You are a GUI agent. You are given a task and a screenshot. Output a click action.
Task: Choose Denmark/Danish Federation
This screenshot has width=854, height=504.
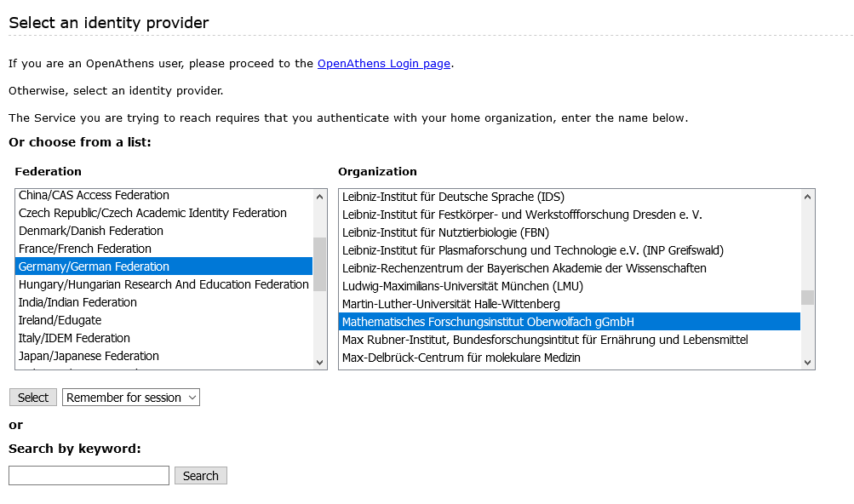tap(91, 231)
